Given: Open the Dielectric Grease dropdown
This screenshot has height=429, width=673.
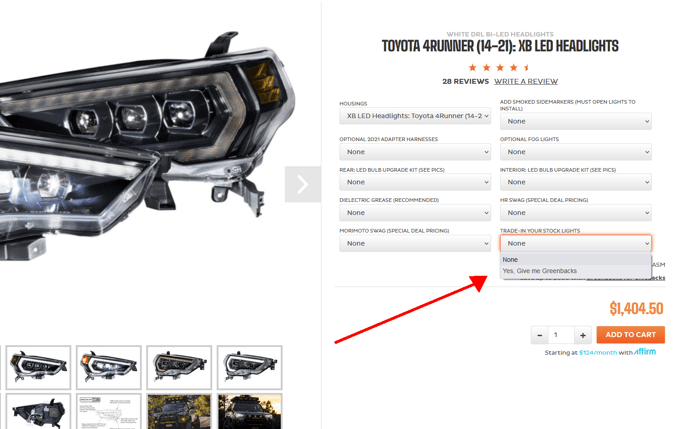Looking at the screenshot, I should 415,213.
